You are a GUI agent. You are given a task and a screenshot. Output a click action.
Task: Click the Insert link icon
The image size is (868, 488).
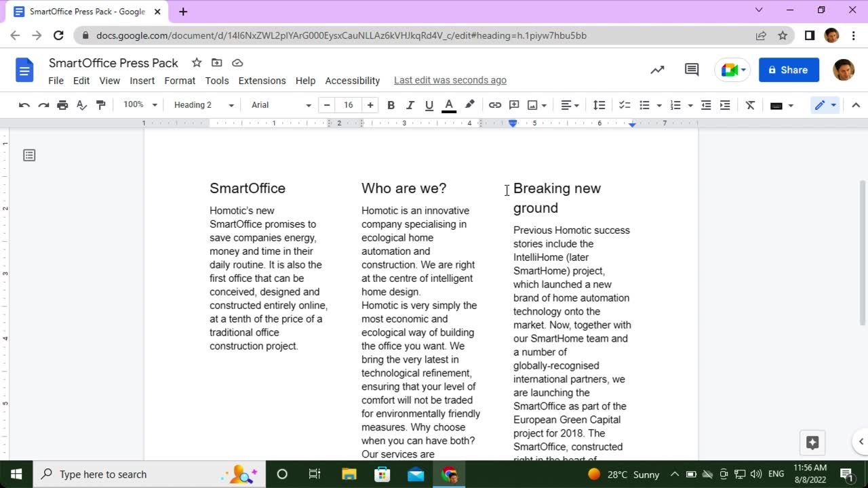pos(495,105)
